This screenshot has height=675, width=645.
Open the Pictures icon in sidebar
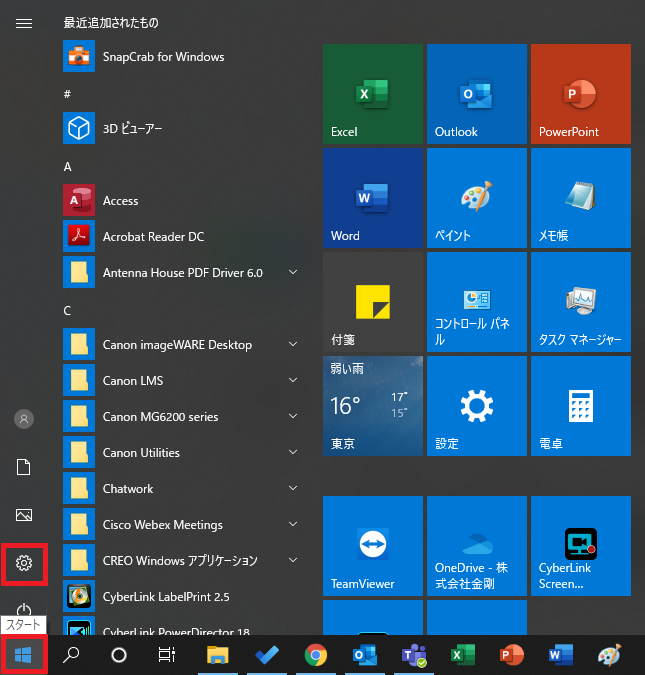tap(24, 515)
